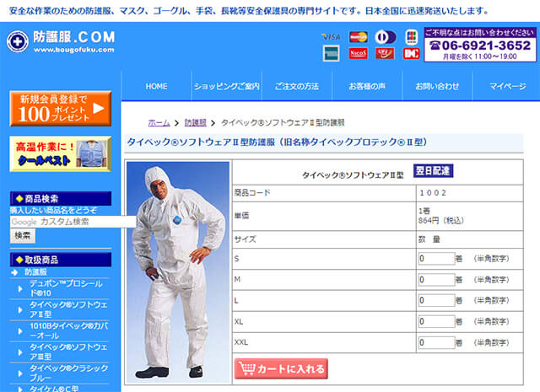Image resolution: width=540 pixels, height=392 pixels.
Task: Click the JCB card logo
Action: tap(411, 37)
